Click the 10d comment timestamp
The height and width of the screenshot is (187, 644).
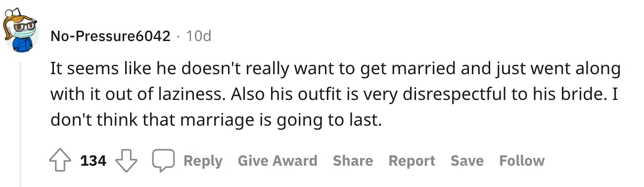tap(199, 36)
